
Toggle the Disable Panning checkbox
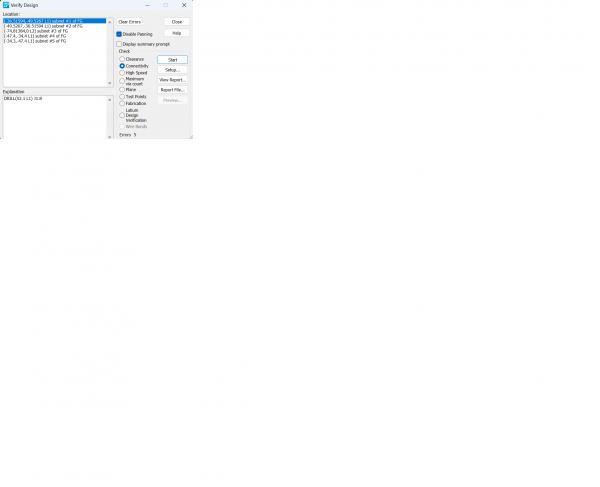coord(119,34)
